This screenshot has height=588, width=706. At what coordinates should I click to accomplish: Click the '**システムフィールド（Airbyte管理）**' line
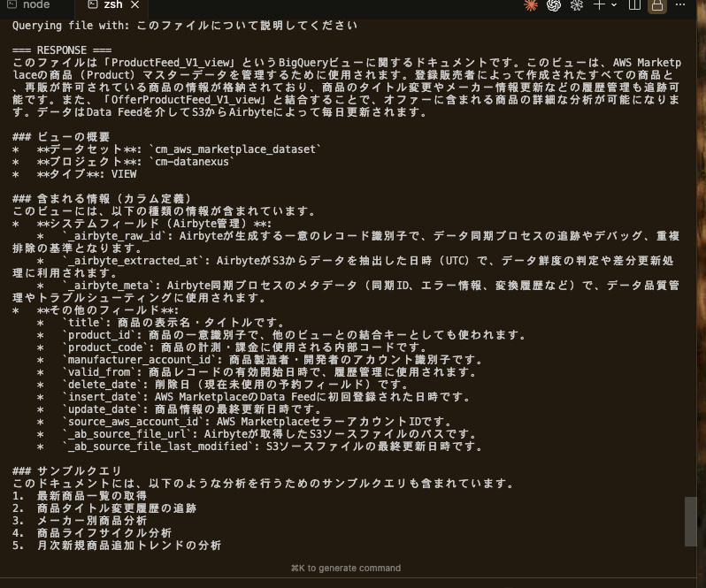tap(142, 224)
